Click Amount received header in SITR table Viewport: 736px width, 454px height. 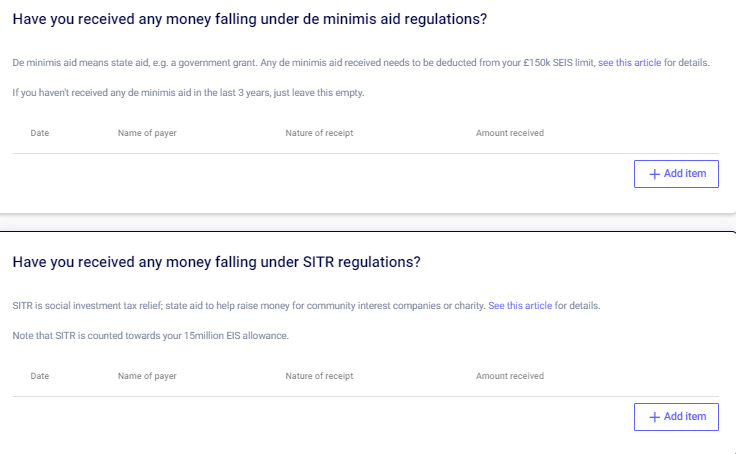[510, 376]
